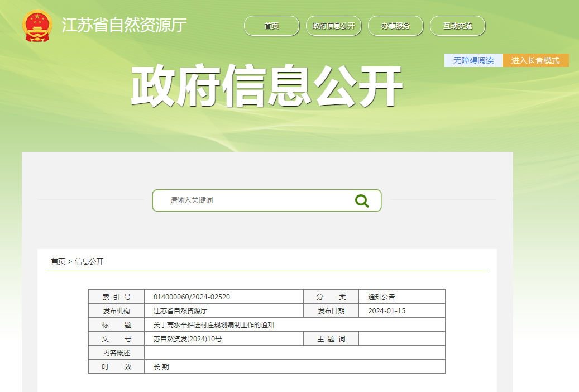Screen dimensions: 579x392
Task: Enable 无障碍阅读 accessibility reading
Action: (x=473, y=60)
